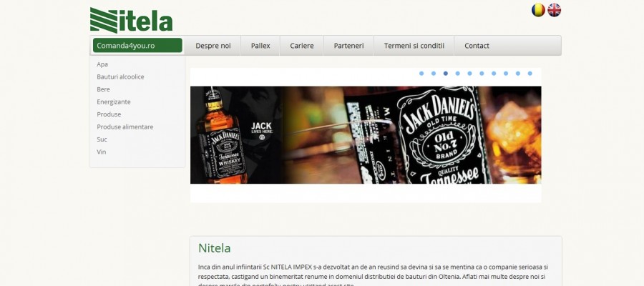
Task: Open the Produse alimentare category
Action: click(x=125, y=127)
